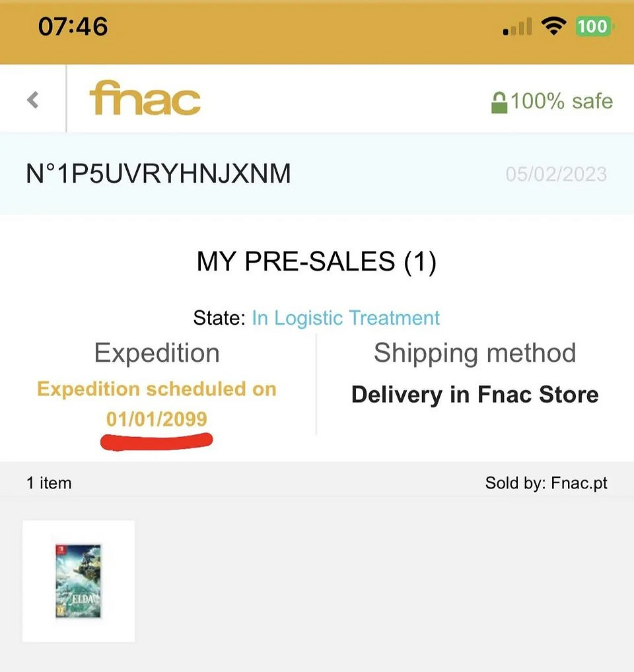The height and width of the screenshot is (672, 634).
Task: Click the Fnac logo
Action: coord(145,99)
